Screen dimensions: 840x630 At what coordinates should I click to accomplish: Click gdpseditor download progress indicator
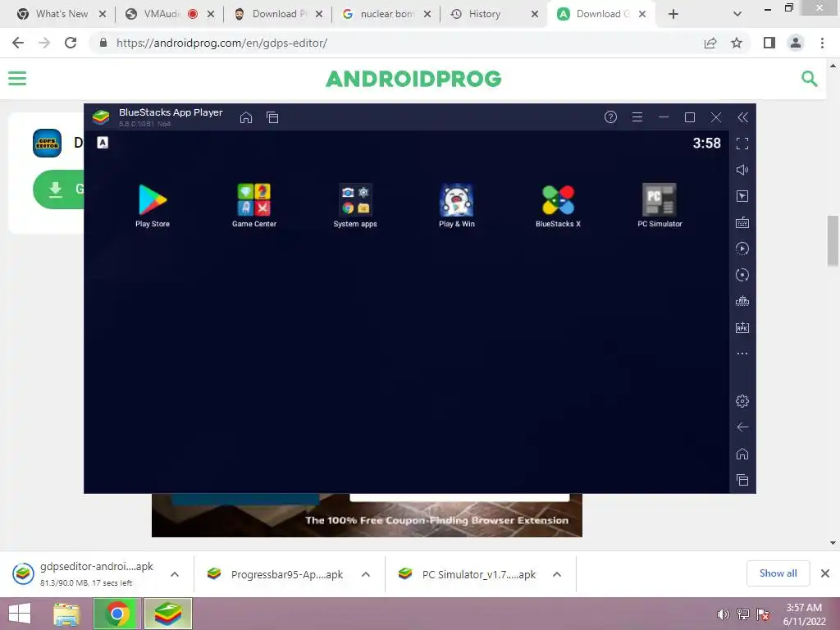pyautogui.click(x=23, y=573)
